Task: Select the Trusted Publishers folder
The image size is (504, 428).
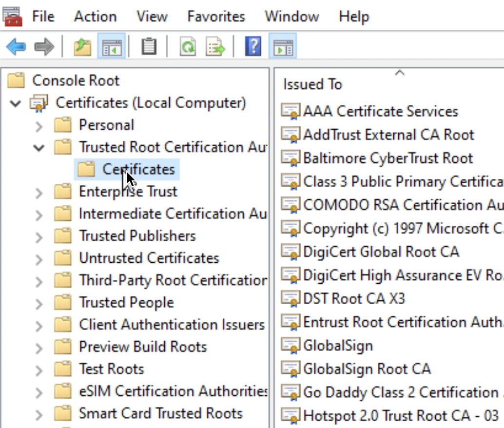Action: click(x=137, y=236)
